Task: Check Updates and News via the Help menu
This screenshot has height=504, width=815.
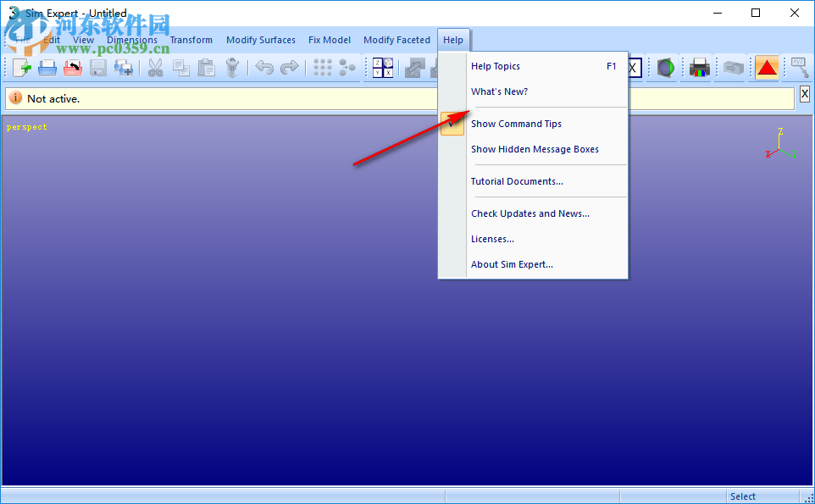Action: pyautogui.click(x=529, y=213)
